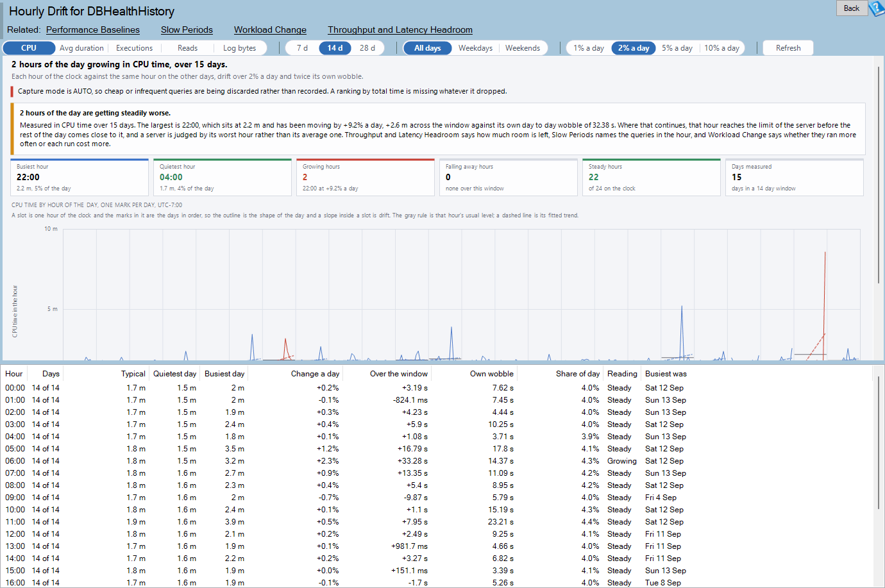Switch metric to Executions
885x588 pixels.
pos(134,48)
